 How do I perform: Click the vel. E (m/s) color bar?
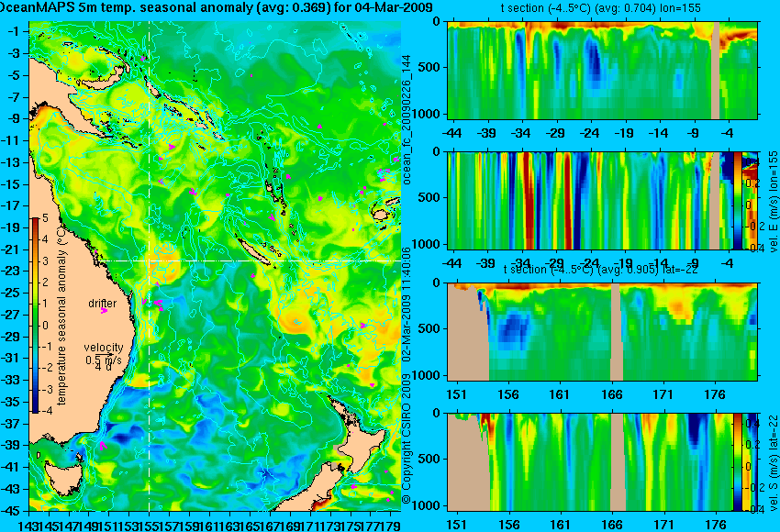tap(737, 200)
